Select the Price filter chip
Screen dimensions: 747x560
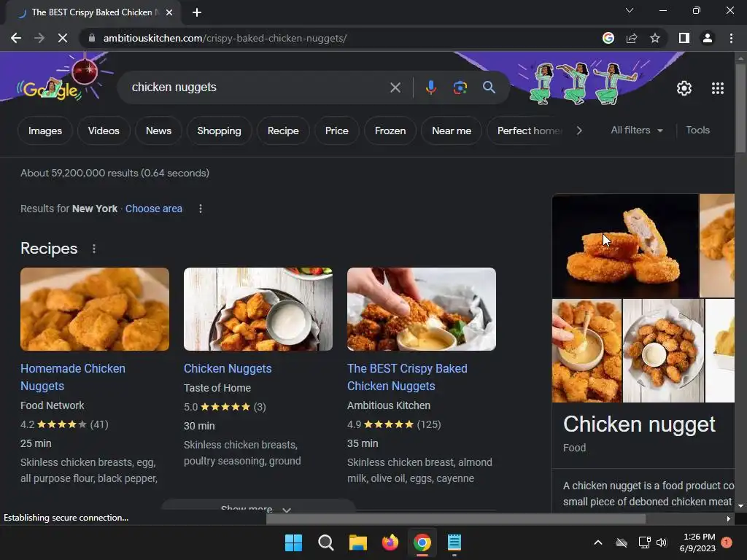[x=337, y=131]
